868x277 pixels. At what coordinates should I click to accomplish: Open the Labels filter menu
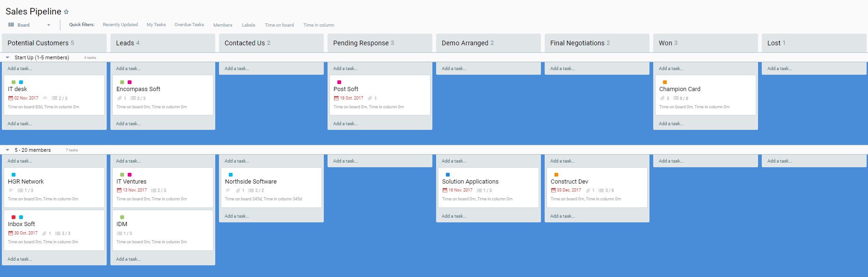point(248,25)
